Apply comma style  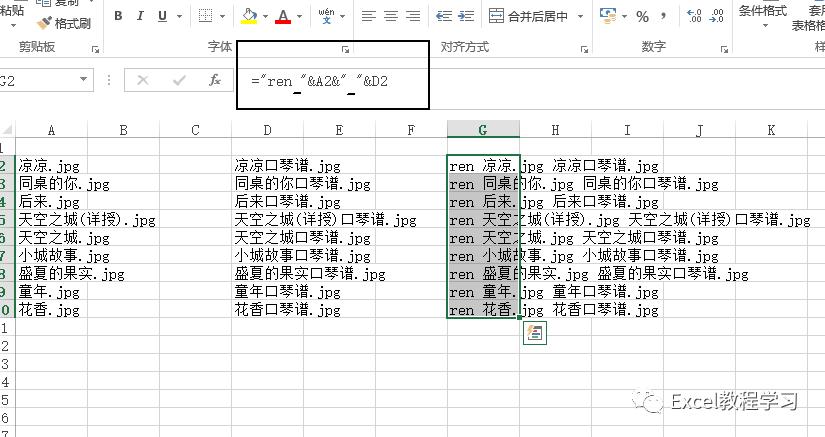click(x=663, y=16)
